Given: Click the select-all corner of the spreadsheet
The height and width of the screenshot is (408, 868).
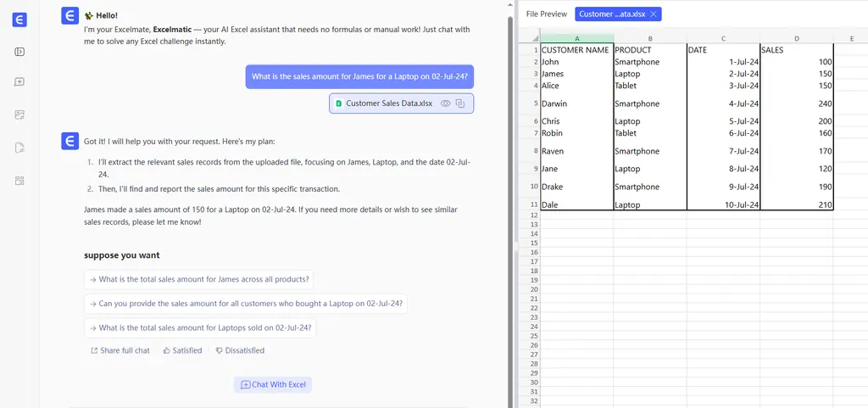Looking at the screenshot, I should coord(534,38).
